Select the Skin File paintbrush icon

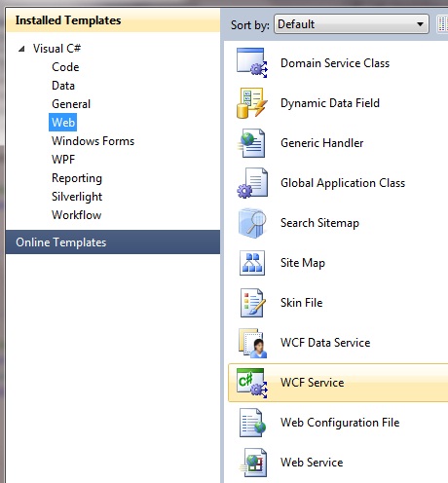click(252, 303)
